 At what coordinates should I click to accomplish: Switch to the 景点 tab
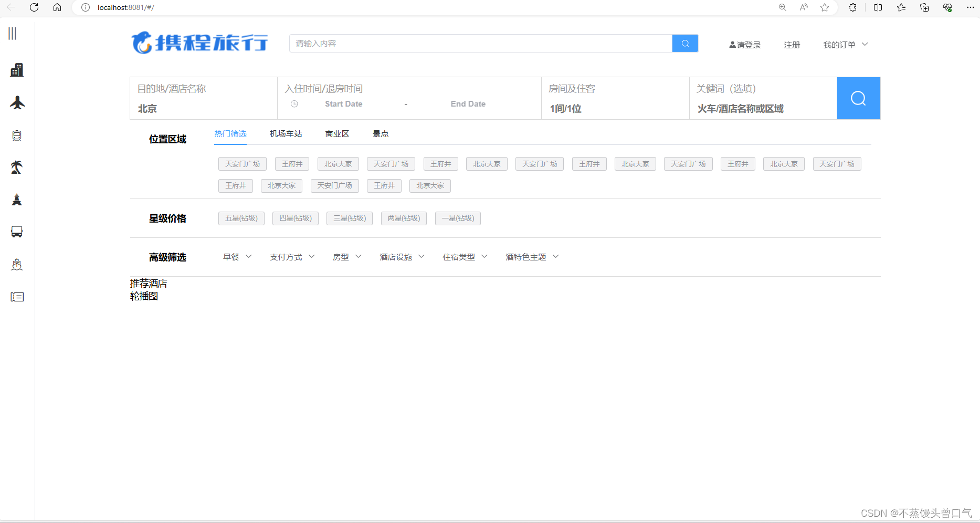coord(381,134)
